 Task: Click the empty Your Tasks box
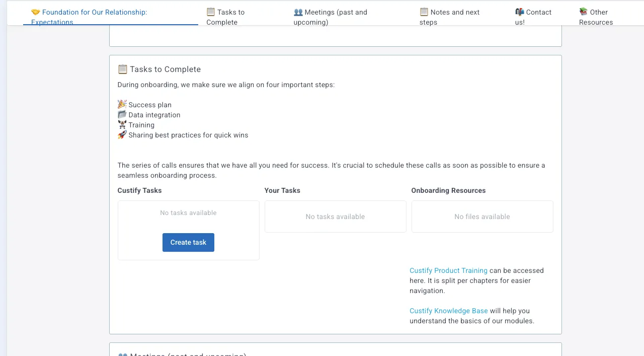(335, 217)
